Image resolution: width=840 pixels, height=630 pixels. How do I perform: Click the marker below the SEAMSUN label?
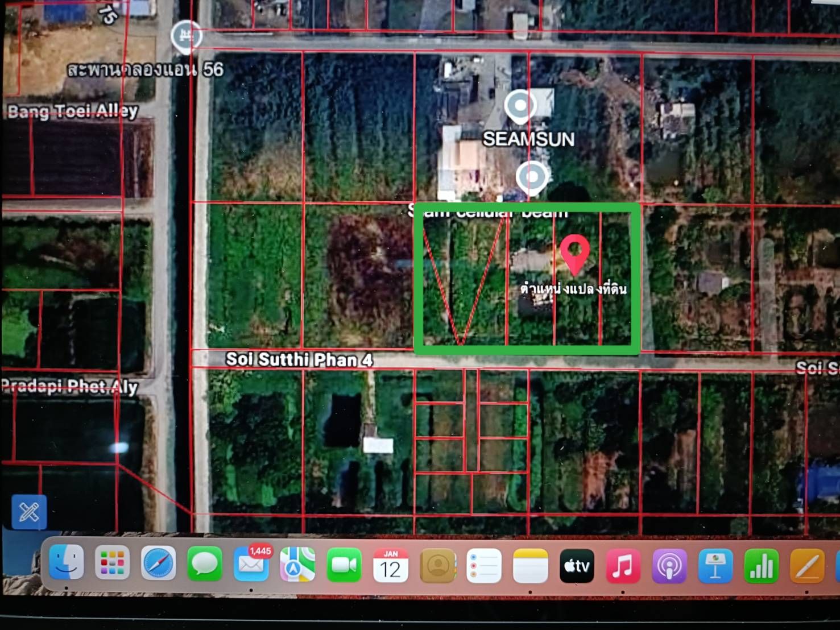click(x=532, y=177)
